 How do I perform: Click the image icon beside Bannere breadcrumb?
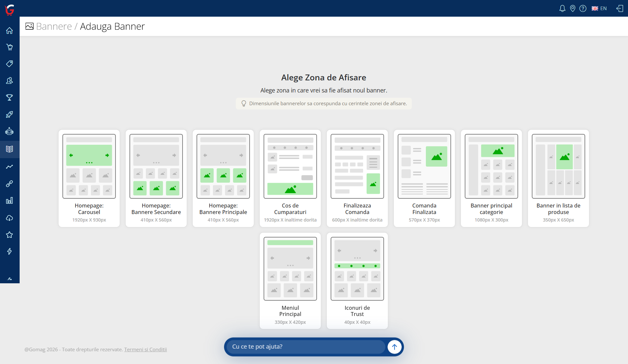tap(29, 26)
